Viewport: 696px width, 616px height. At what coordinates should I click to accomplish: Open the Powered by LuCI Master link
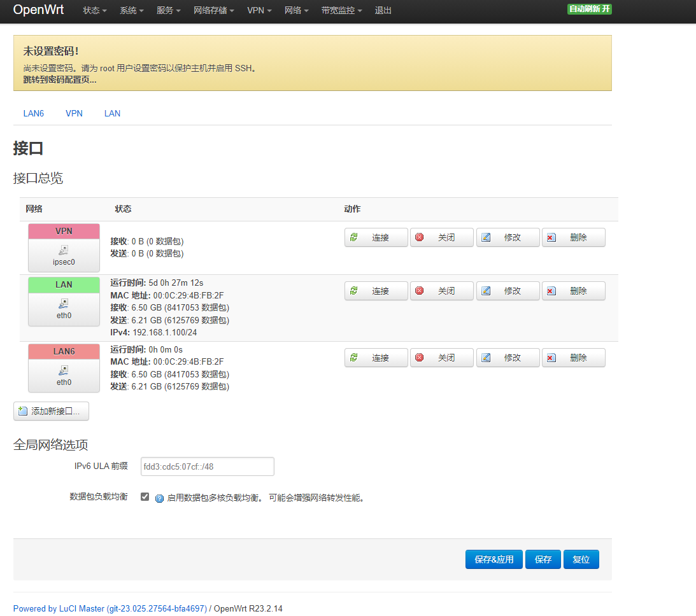click(110, 608)
